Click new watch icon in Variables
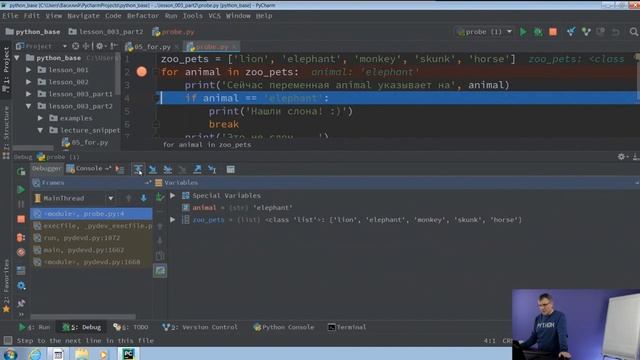Screen dimensions: 640x360 [160, 198]
